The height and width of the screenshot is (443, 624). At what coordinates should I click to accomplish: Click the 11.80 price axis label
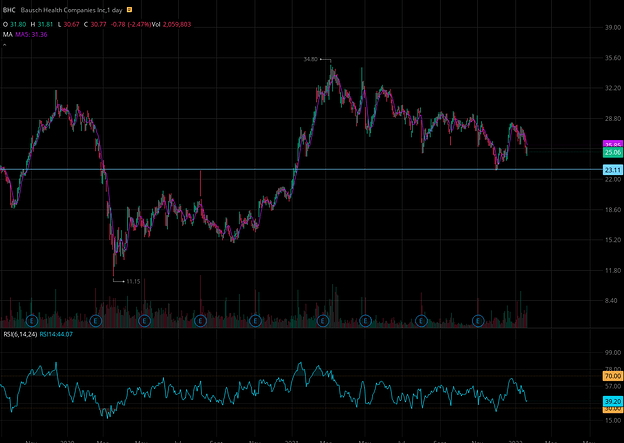coord(613,270)
